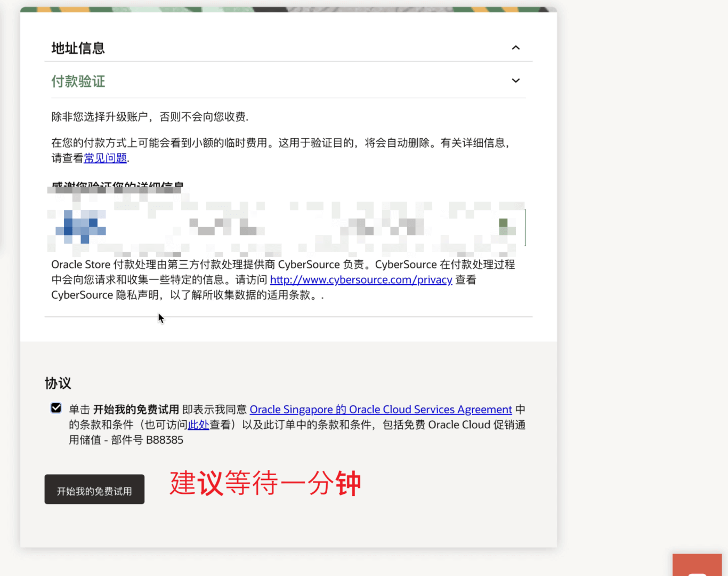Click the 开始我的免费试用 button

(94, 489)
